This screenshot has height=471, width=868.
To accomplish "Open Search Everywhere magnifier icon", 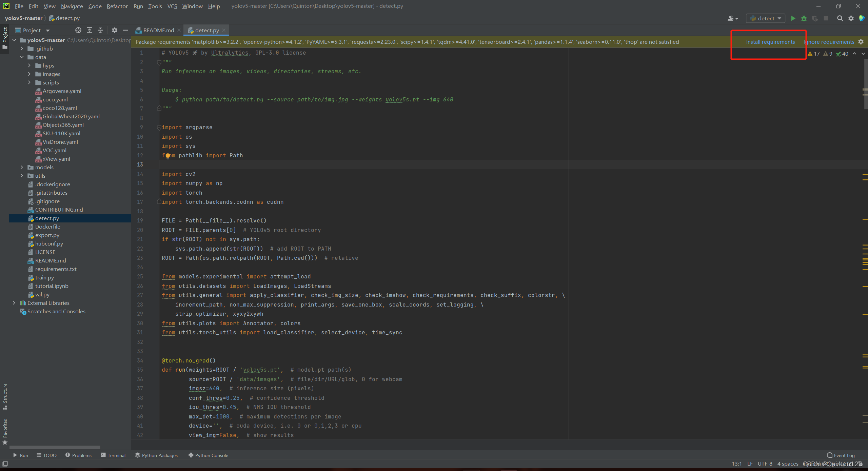I will tap(840, 18).
